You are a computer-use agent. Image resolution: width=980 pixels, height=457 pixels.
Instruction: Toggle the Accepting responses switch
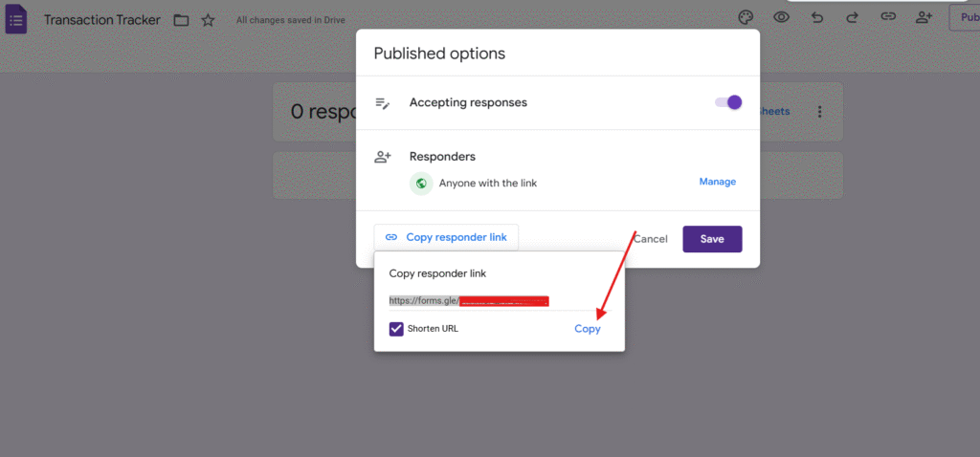click(728, 102)
